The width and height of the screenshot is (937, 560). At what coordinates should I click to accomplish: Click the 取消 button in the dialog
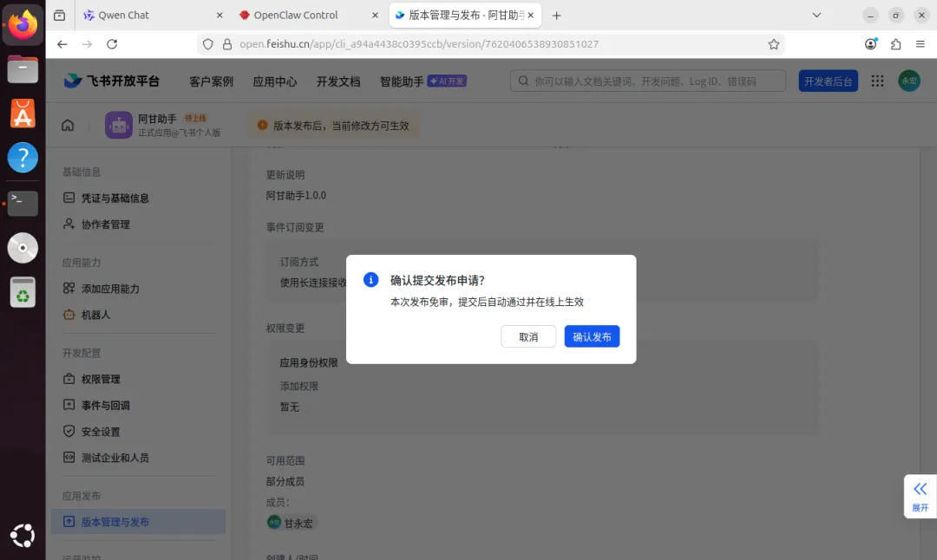click(528, 336)
